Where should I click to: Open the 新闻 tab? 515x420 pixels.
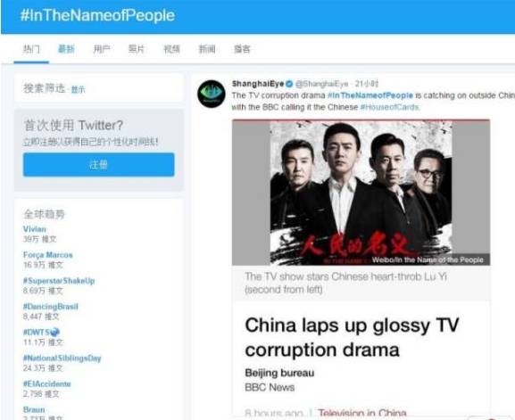(x=207, y=49)
